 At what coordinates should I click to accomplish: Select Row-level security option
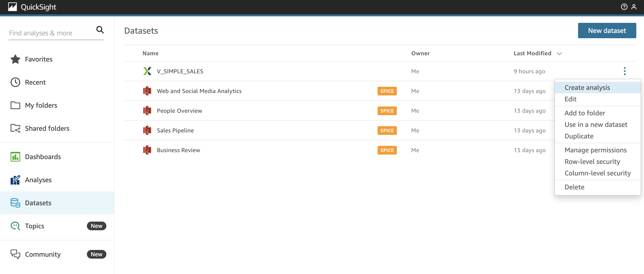[598, 161]
